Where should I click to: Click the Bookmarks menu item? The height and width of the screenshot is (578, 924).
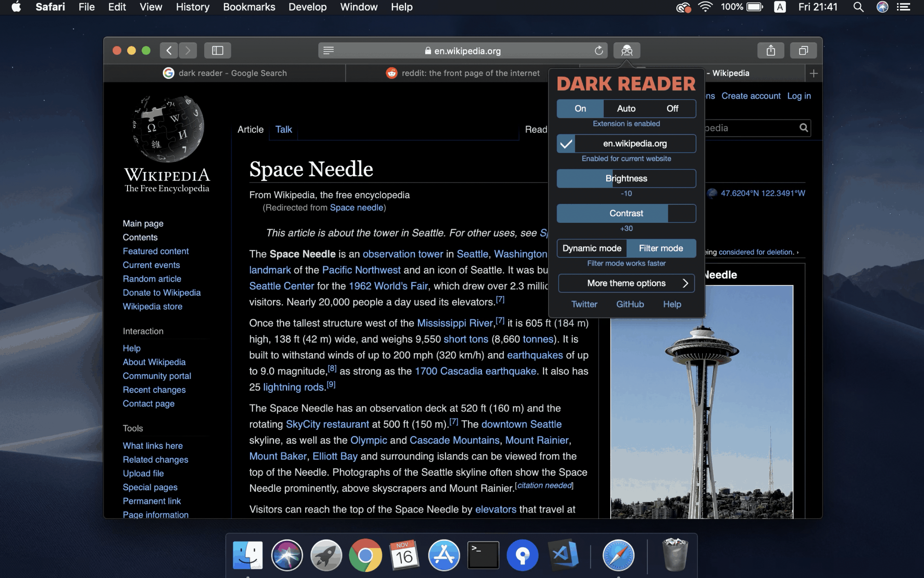tap(249, 7)
